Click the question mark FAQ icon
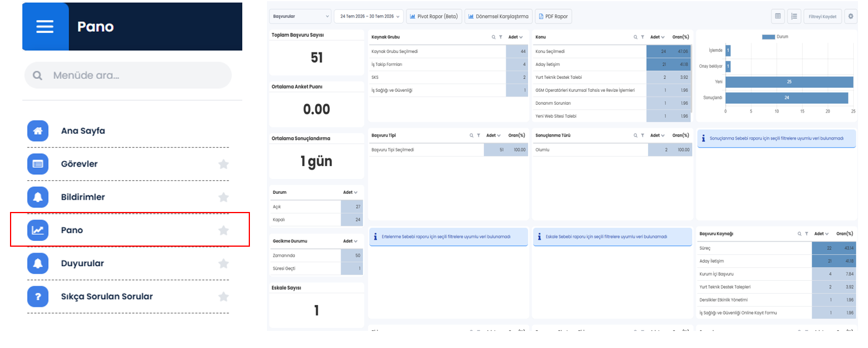This screenshot has height=348, width=868. click(x=38, y=296)
